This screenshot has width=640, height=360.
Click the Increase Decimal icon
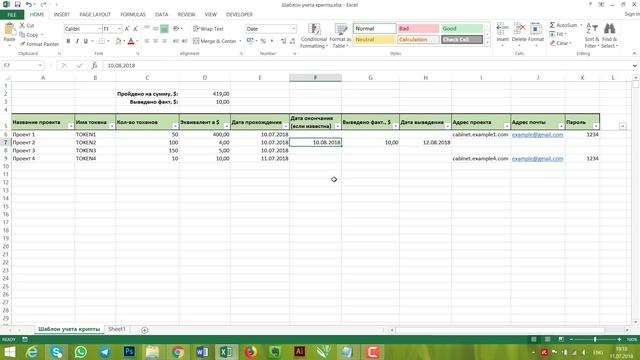pos(284,41)
